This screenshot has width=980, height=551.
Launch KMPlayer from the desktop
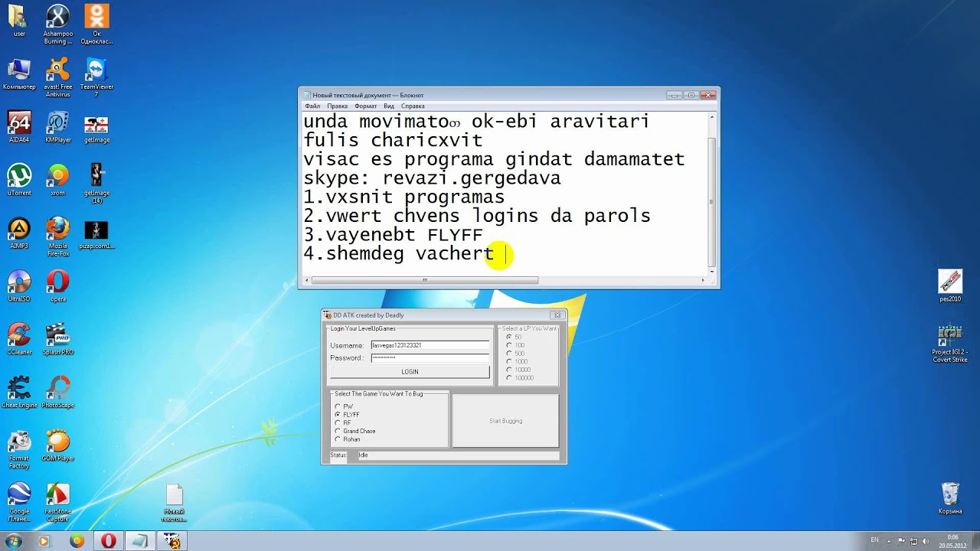coord(57,129)
